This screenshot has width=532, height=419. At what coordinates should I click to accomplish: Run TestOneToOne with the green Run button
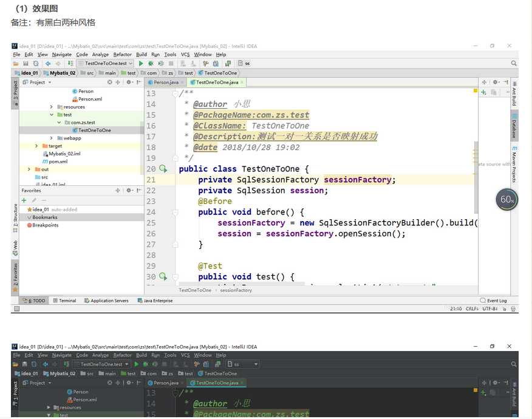(141, 63)
